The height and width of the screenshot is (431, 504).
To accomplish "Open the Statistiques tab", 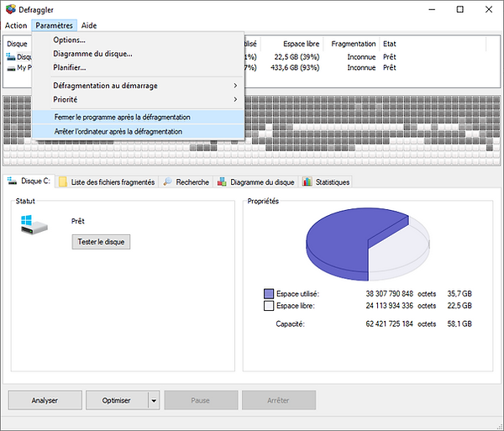I will (326, 182).
